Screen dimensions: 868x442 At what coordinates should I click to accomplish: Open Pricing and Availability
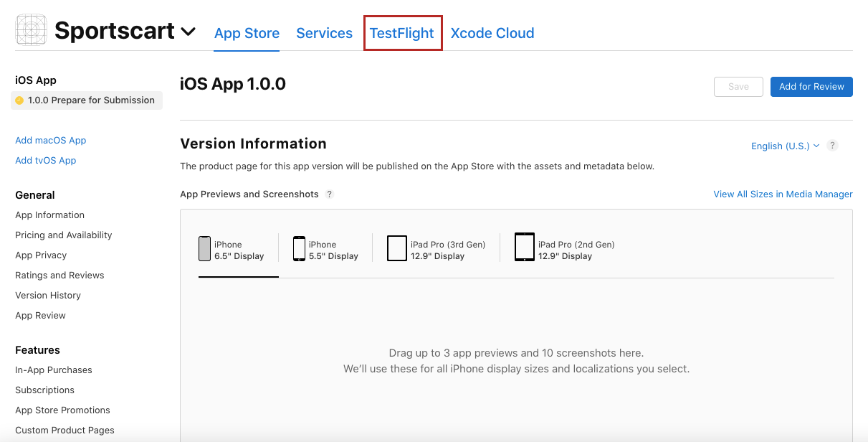[64, 235]
